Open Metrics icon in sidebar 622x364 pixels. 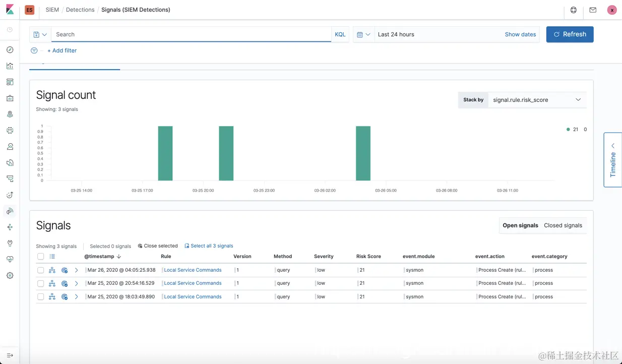tap(10, 146)
